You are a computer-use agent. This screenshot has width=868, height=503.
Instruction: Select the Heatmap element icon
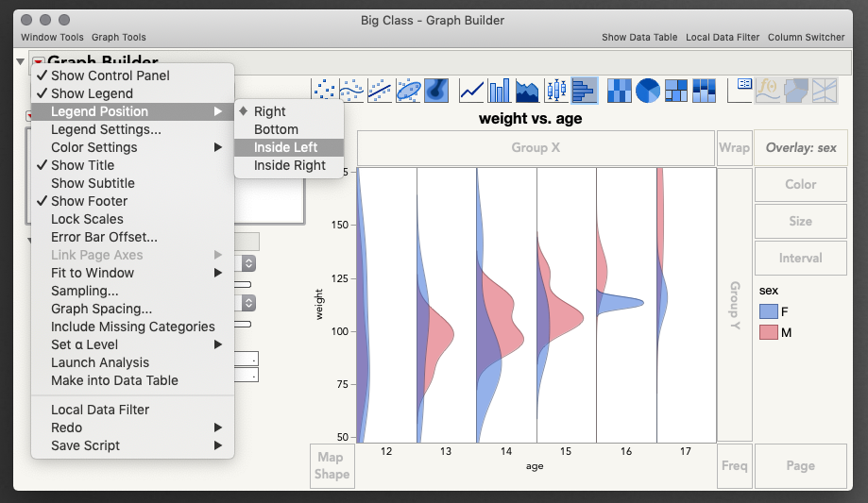(x=619, y=91)
